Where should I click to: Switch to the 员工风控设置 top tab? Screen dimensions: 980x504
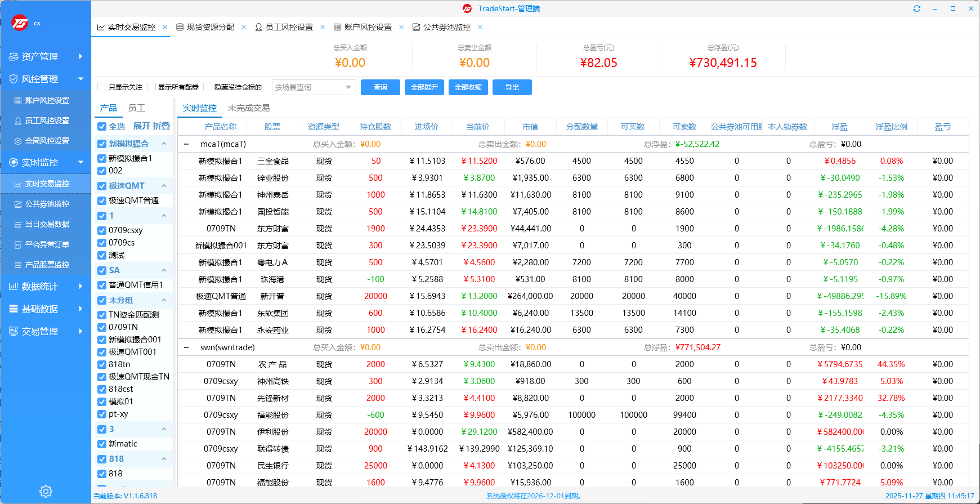pyautogui.click(x=289, y=27)
